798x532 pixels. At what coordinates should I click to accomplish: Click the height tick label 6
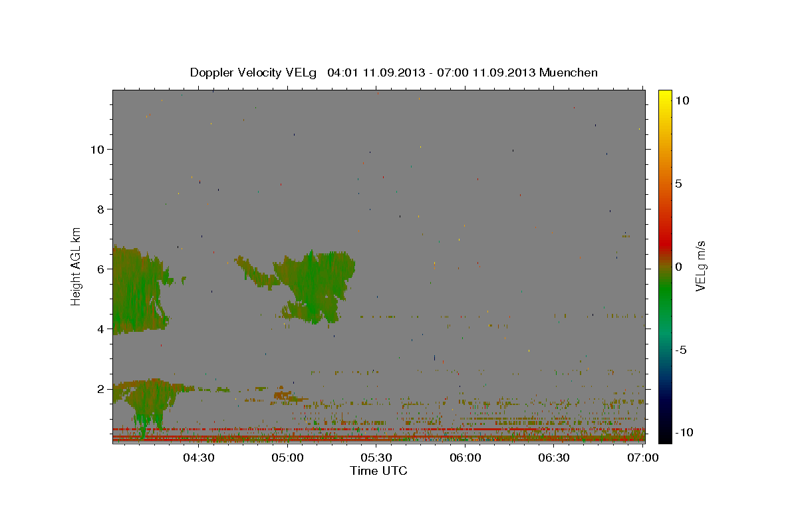tap(101, 269)
